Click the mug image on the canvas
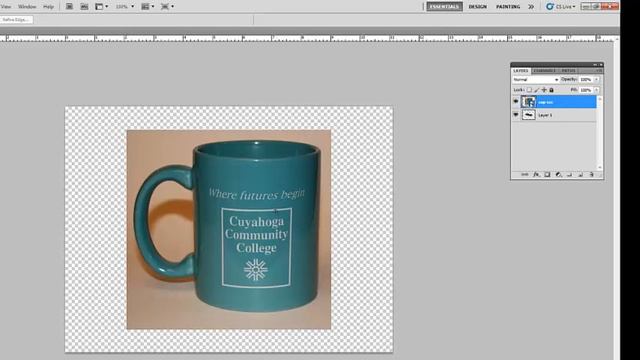This screenshot has width=640, height=360. [x=229, y=229]
